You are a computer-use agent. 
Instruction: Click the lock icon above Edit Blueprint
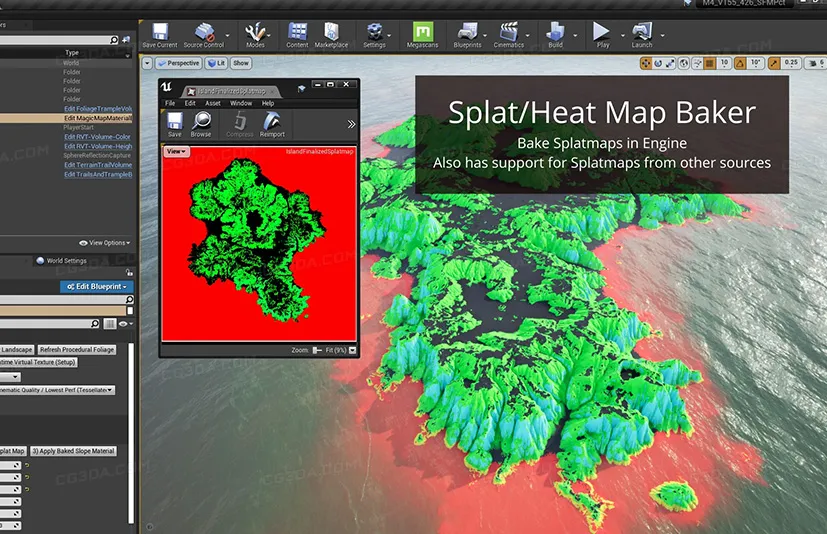(x=129, y=272)
